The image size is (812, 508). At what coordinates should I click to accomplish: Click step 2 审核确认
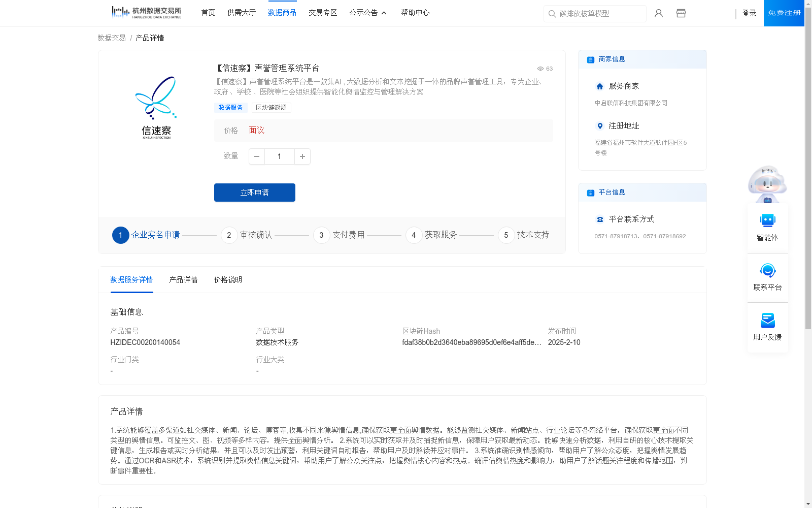tap(247, 235)
